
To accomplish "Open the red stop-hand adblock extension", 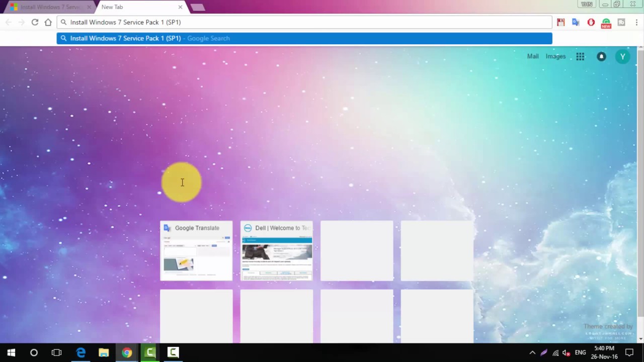I will pos(591,22).
